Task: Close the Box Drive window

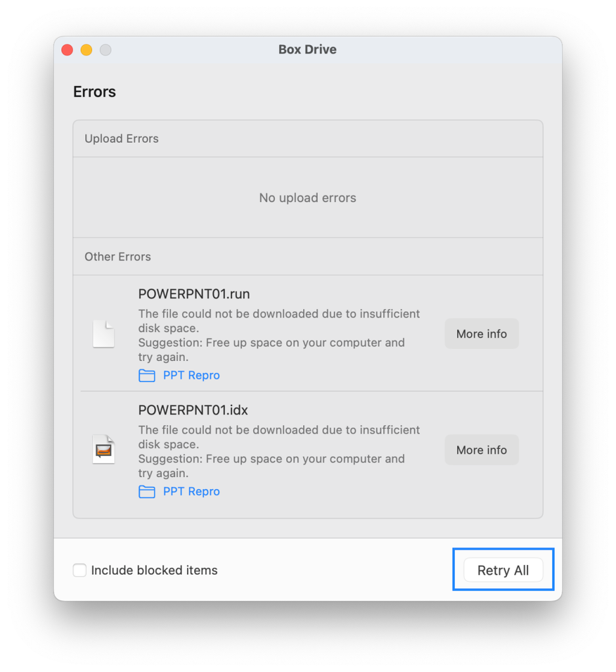Action: tap(68, 50)
